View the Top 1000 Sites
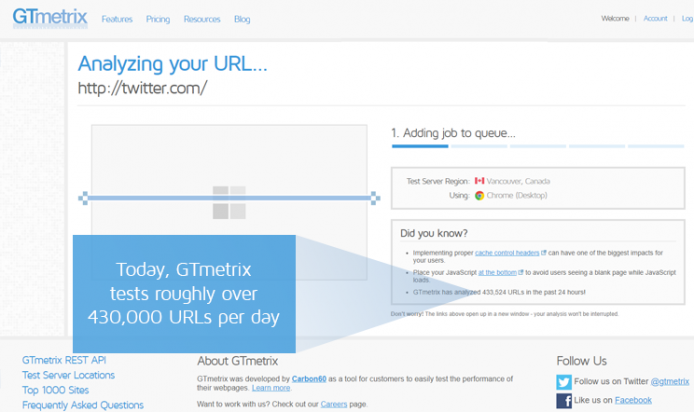The image size is (694, 412). (55, 390)
